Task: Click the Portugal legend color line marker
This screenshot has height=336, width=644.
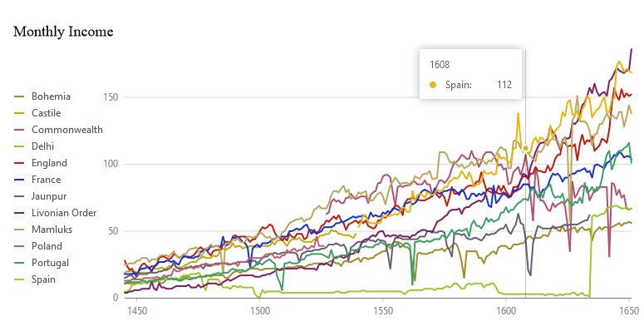Action: pyautogui.click(x=20, y=263)
